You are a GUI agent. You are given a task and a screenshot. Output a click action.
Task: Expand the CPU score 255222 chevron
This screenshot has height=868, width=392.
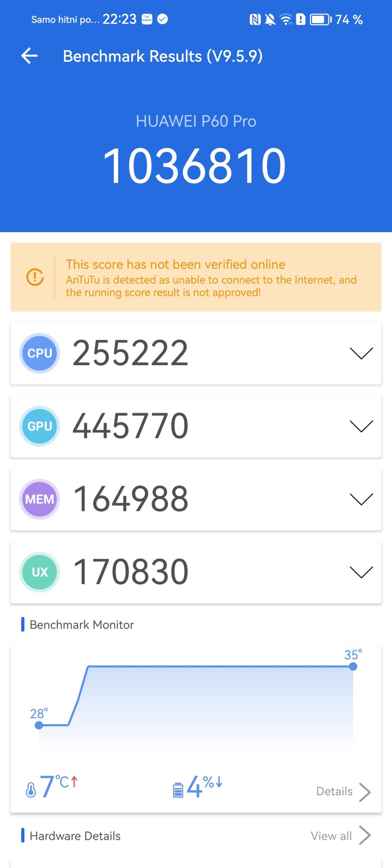(361, 353)
